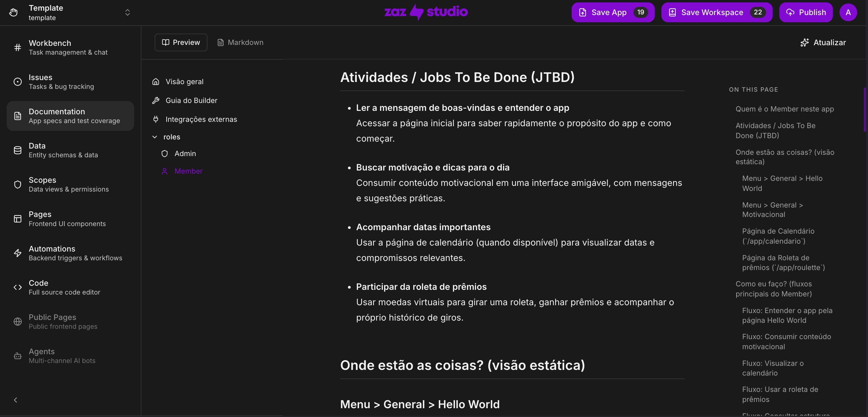
Task: Jump to Como eu faço? outline link
Action: click(774, 289)
